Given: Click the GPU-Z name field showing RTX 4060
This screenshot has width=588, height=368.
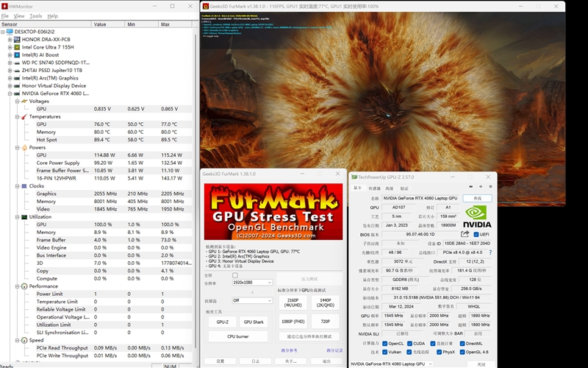Looking at the screenshot, I should click(x=420, y=198).
